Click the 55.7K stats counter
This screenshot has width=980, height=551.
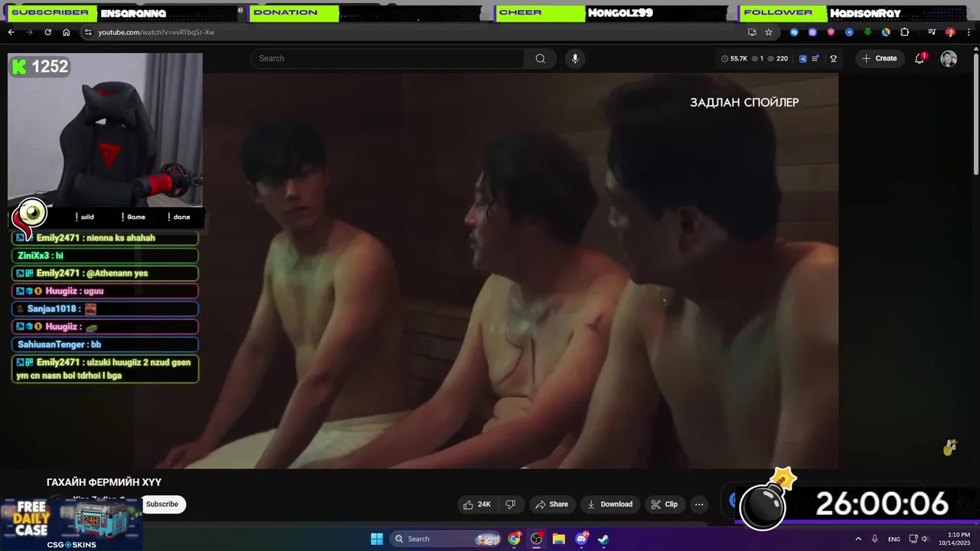(x=733, y=58)
